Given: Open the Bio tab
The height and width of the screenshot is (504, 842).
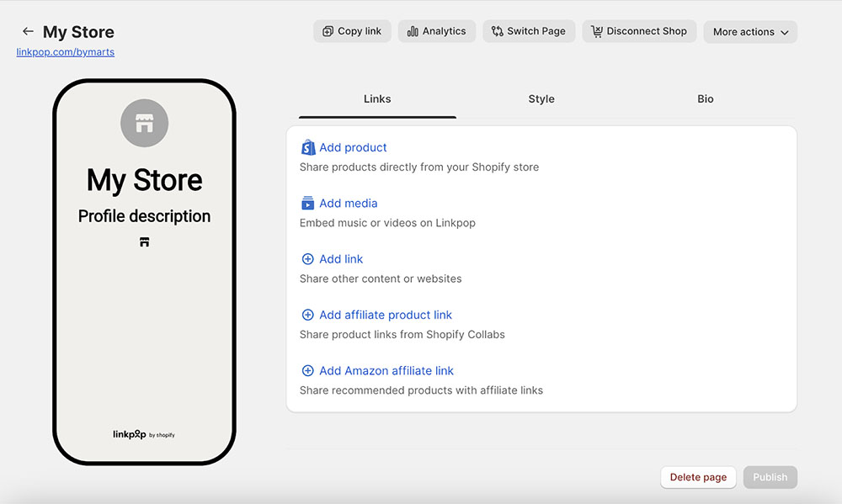Looking at the screenshot, I should pyautogui.click(x=705, y=99).
